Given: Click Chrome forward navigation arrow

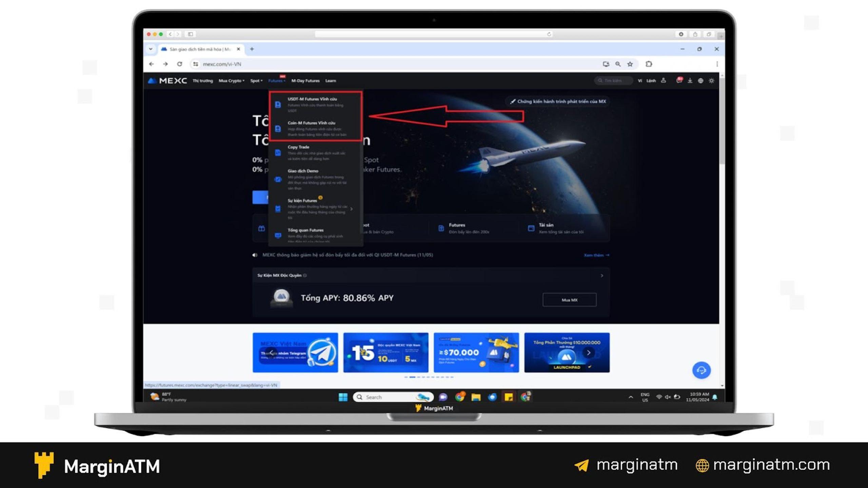Looking at the screenshot, I should pos(165,64).
